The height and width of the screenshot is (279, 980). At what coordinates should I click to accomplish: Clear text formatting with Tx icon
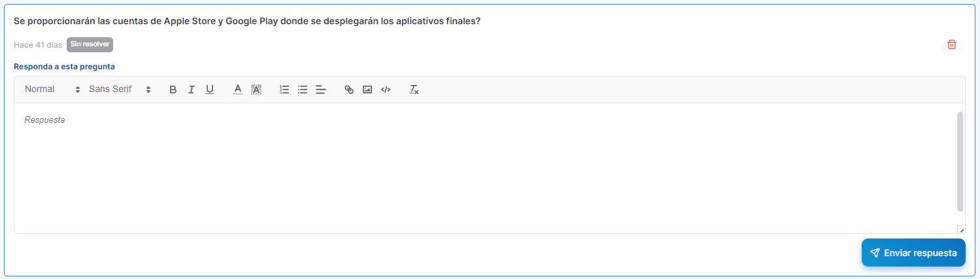coord(414,90)
